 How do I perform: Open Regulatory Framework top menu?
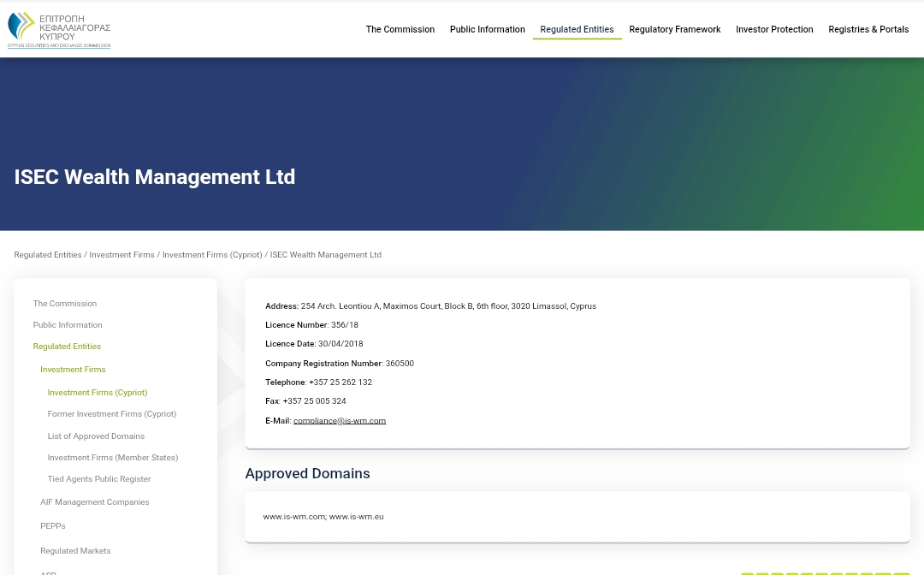pyautogui.click(x=675, y=29)
